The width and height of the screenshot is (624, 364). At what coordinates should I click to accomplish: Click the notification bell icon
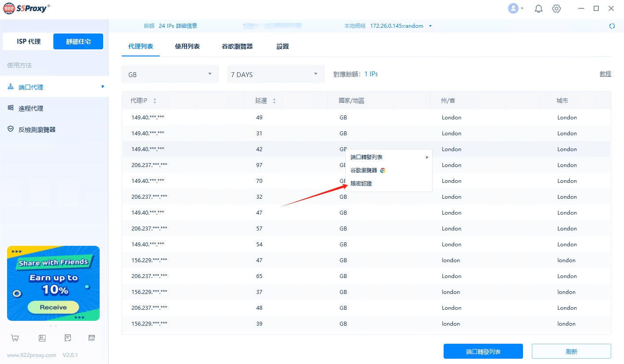click(x=538, y=9)
